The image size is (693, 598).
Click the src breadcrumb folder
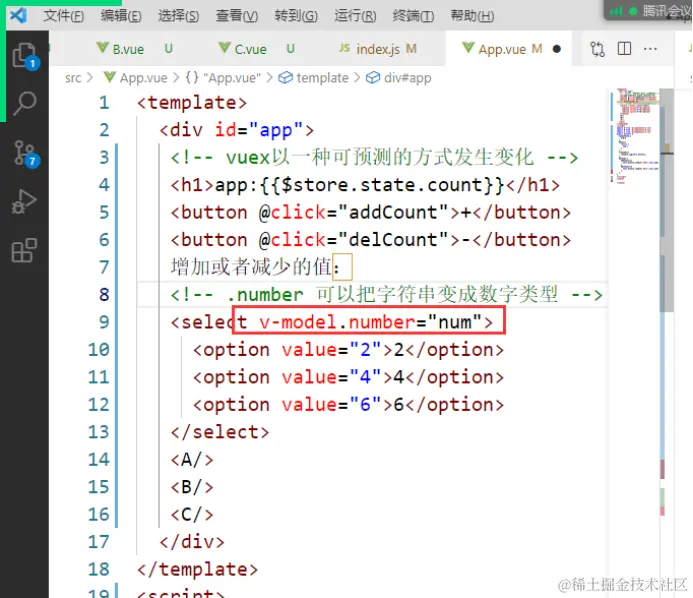click(x=73, y=78)
